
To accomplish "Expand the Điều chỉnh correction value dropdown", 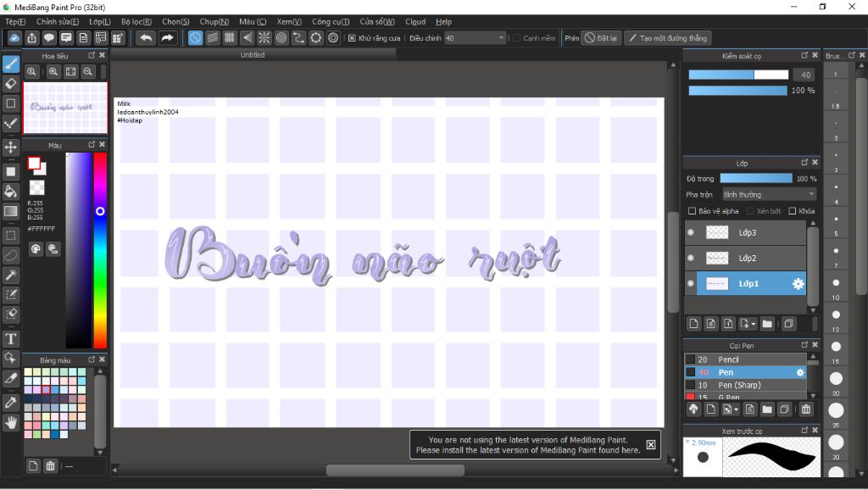I will [x=502, y=38].
